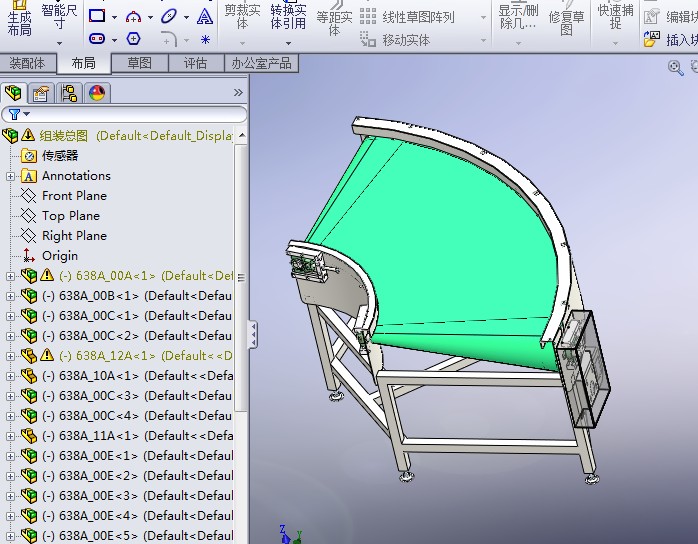
Task: Expand the 638A_00B<1> component
Action: (10, 296)
